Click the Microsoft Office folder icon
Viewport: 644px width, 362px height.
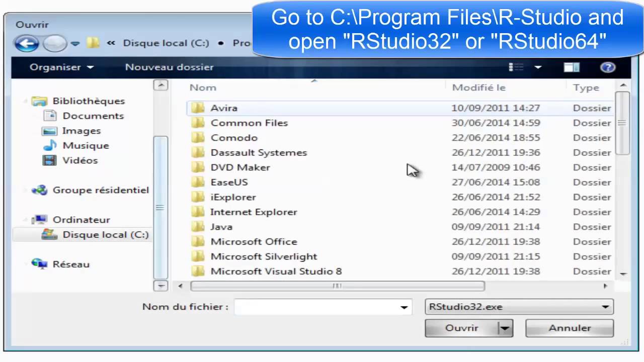pos(198,241)
